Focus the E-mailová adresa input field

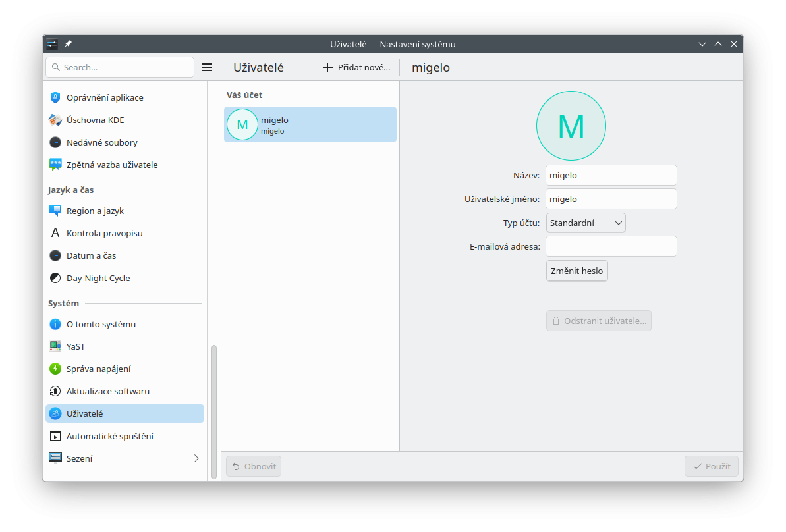611,246
